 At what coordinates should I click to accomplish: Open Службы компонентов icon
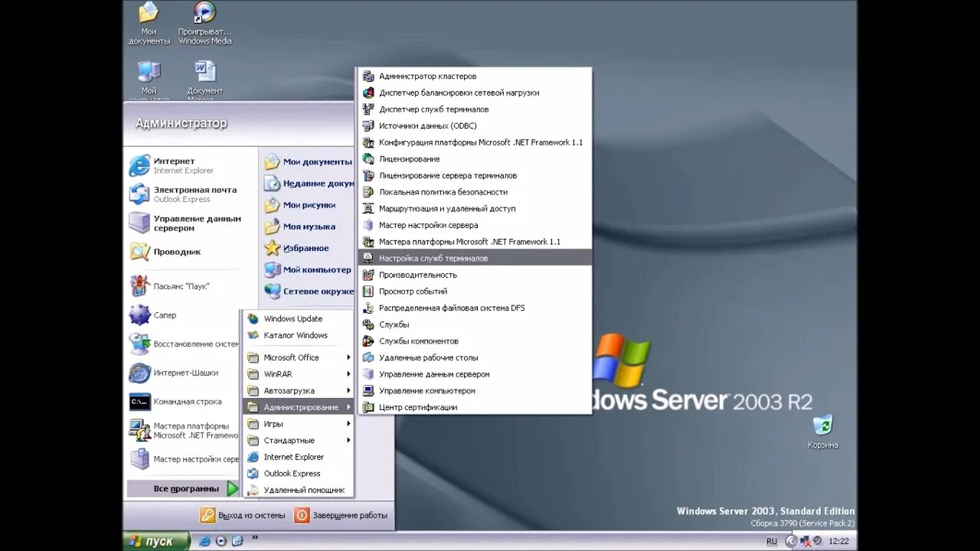(x=367, y=341)
